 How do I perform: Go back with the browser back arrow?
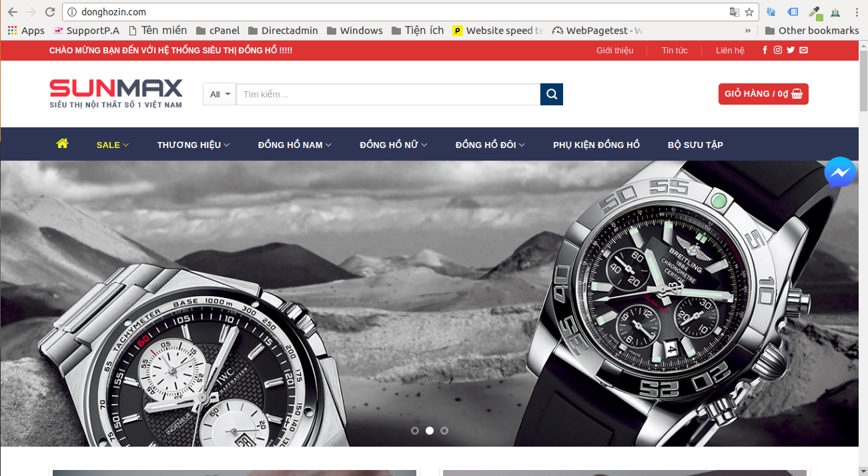[12, 12]
